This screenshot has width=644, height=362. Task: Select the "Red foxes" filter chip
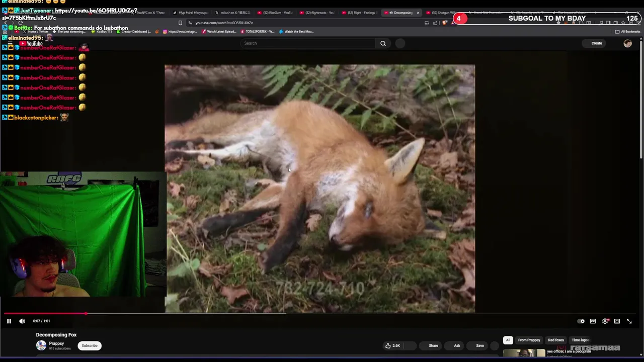pos(555,340)
